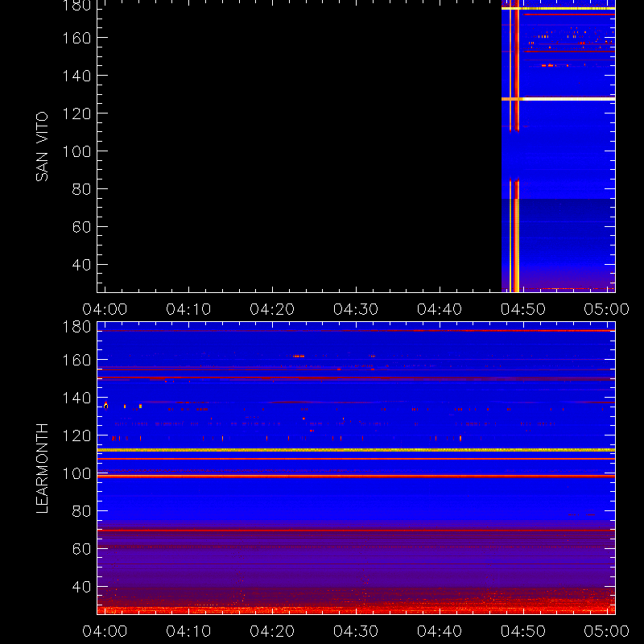Screen dimensions: 644x644
Task: Click 04:30 time label under San Vito plot
Action: (x=356, y=309)
